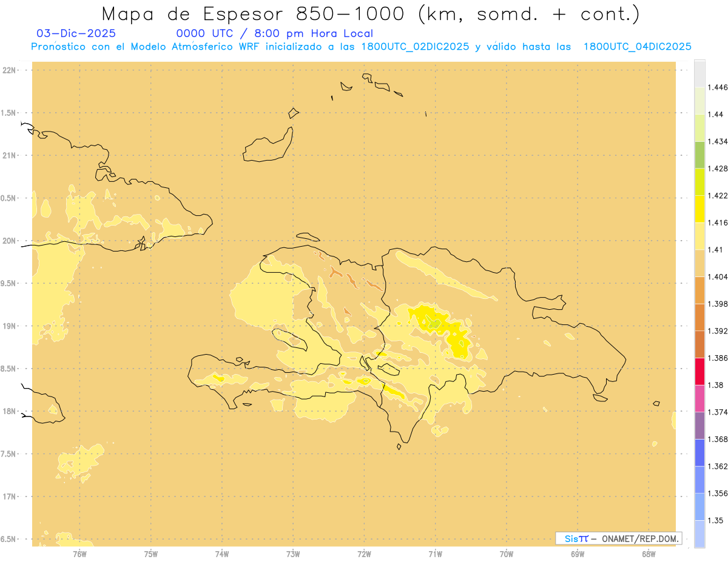Click the legend value '1.44'

tap(715, 114)
